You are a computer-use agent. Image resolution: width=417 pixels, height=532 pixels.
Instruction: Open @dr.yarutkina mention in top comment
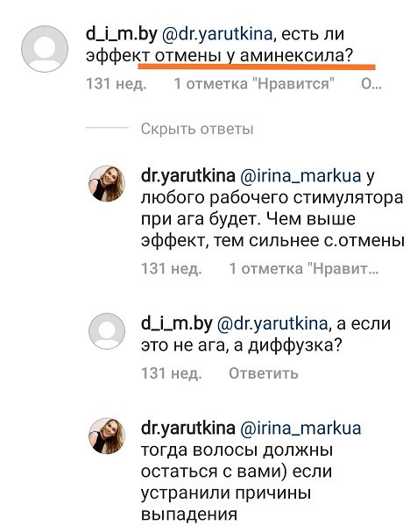click(217, 34)
